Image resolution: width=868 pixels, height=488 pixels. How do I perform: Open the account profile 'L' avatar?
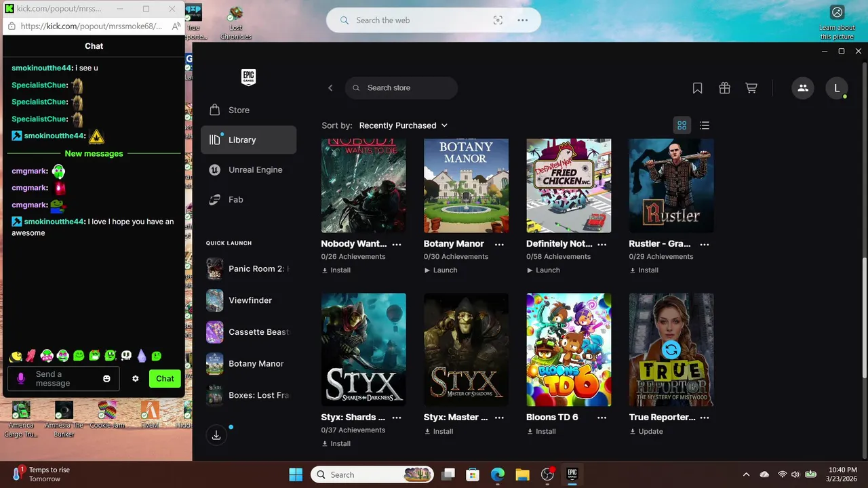click(x=837, y=88)
